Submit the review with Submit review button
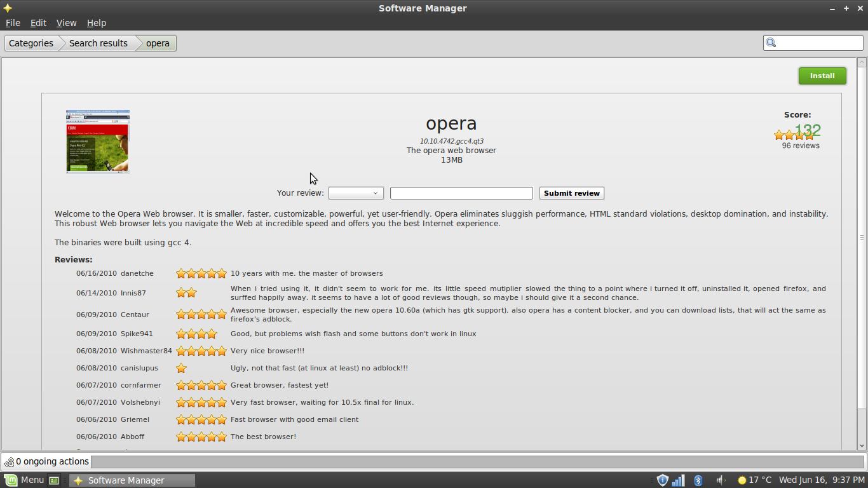Viewport: 868px width, 488px height. click(571, 193)
